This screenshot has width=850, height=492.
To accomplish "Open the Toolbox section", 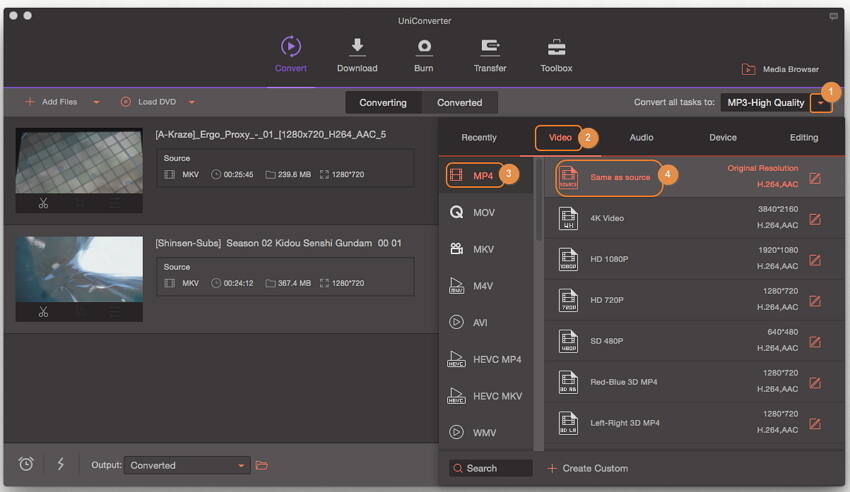I will 556,54.
